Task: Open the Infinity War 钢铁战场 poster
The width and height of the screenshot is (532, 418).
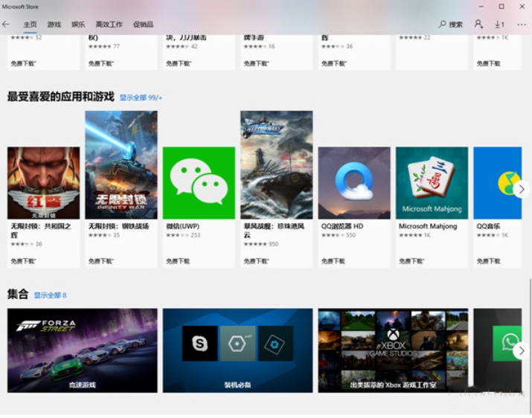Action: click(121, 164)
